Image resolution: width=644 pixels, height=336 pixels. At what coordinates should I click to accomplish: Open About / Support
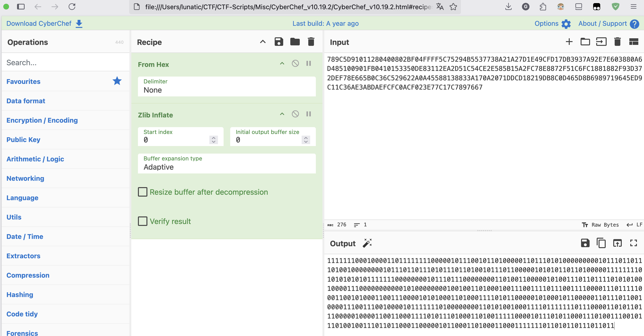pos(609,23)
